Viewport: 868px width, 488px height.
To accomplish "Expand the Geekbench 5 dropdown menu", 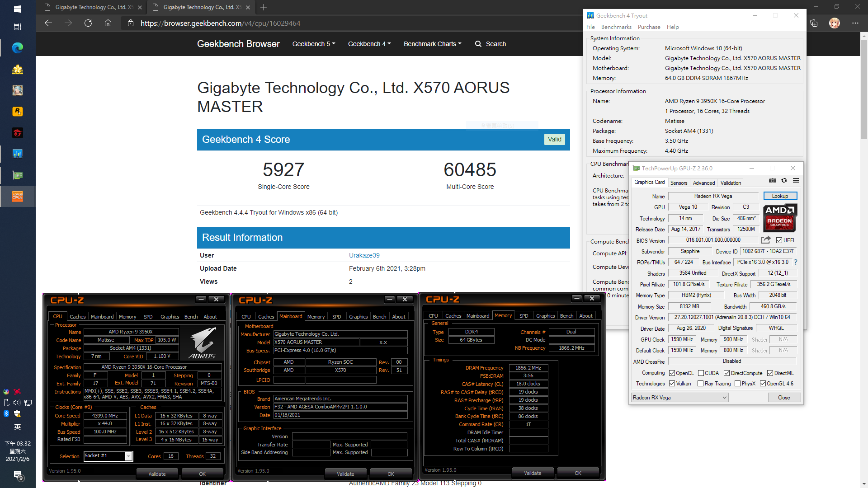I will [314, 44].
